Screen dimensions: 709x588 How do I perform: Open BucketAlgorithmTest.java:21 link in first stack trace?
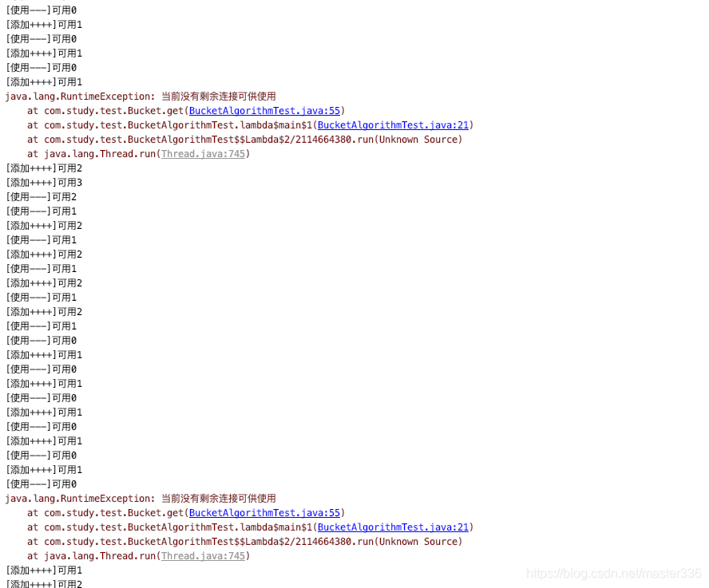pos(393,125)
